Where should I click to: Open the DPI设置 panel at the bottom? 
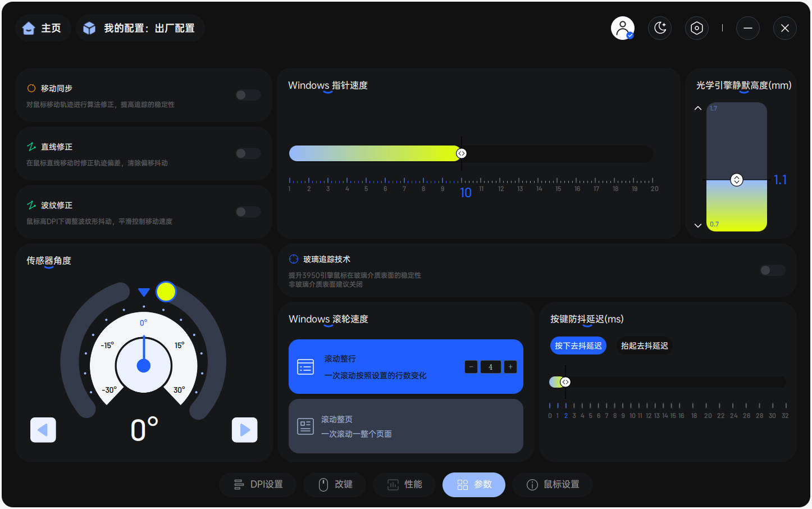click(258, 484)
